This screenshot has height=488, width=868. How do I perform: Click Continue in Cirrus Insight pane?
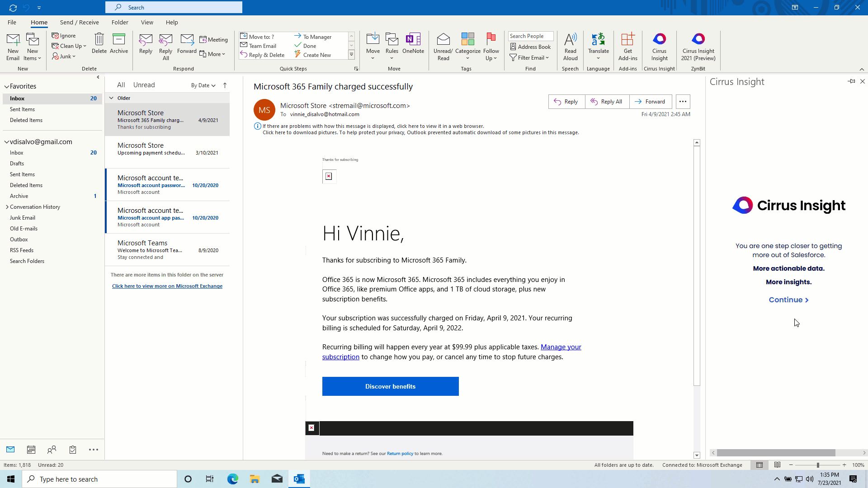pos(788,300)
